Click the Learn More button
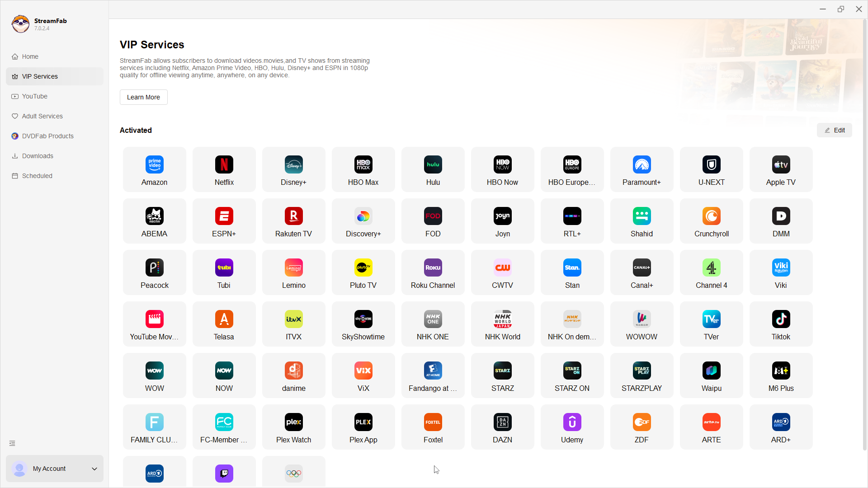Image resolution: width=868 pixels, height=488 pixels. point(144,97)
